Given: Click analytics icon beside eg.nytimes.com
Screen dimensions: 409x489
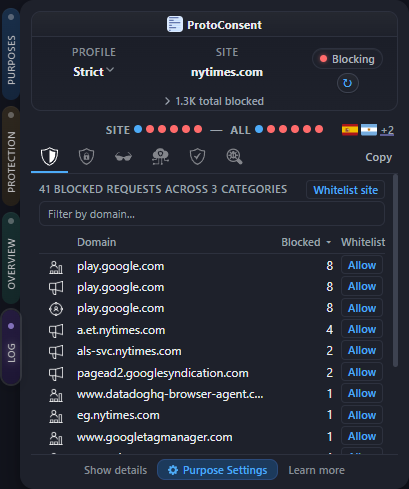Looking at the screenshot, I should pyautogui.click(x=56, y=416).
